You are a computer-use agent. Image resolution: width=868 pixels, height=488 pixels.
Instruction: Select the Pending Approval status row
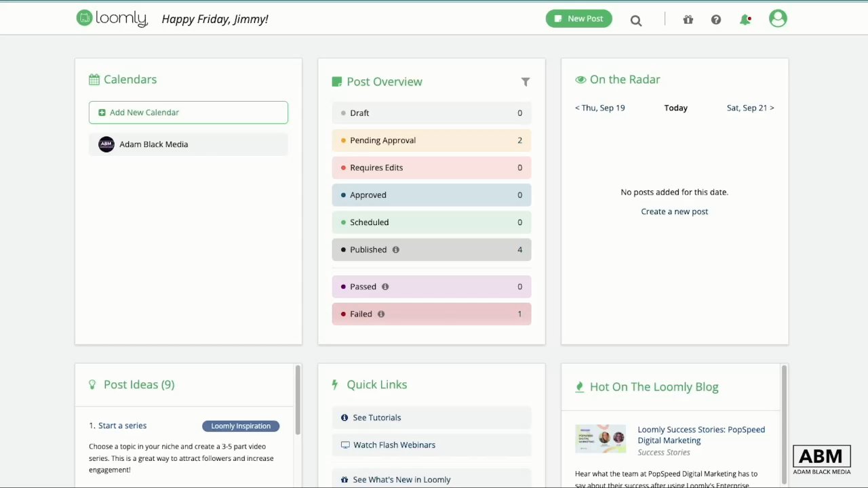tap(431, 140)
